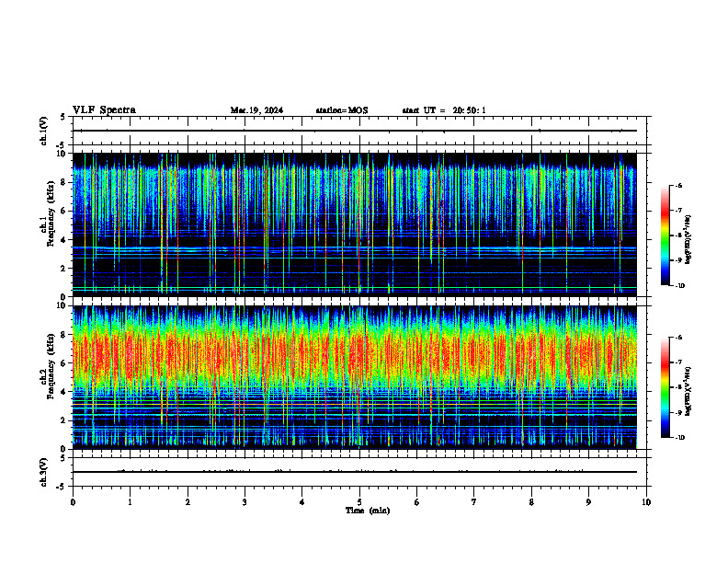Click the time axis tick label 7
728x563 pixels.
[474, 502]
